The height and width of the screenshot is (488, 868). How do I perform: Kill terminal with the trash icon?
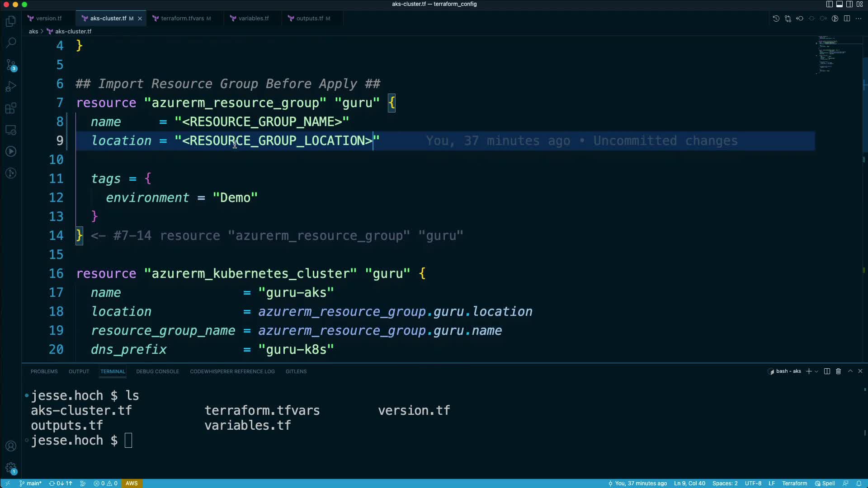point(838,371)
